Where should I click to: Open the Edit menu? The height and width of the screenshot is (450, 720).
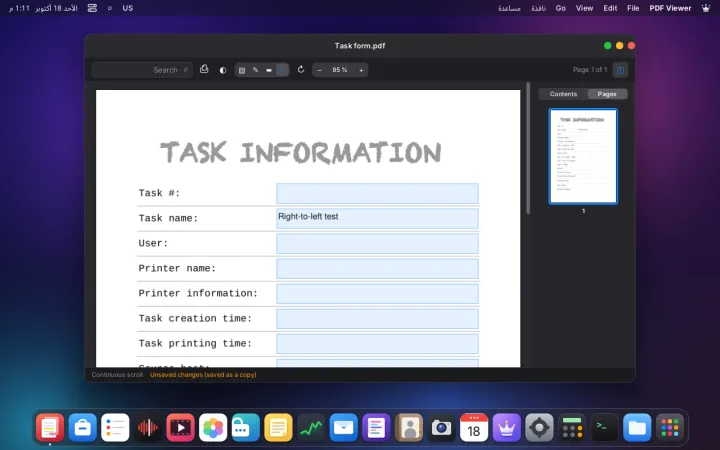[610, 8]
